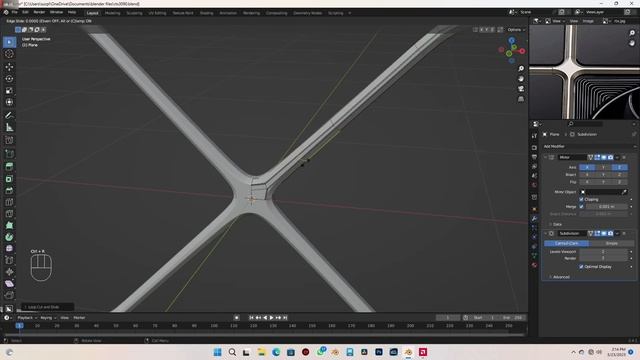Adjust the Subdivision Render levels field
Screen dimensions: 640x360
[603, 258]
